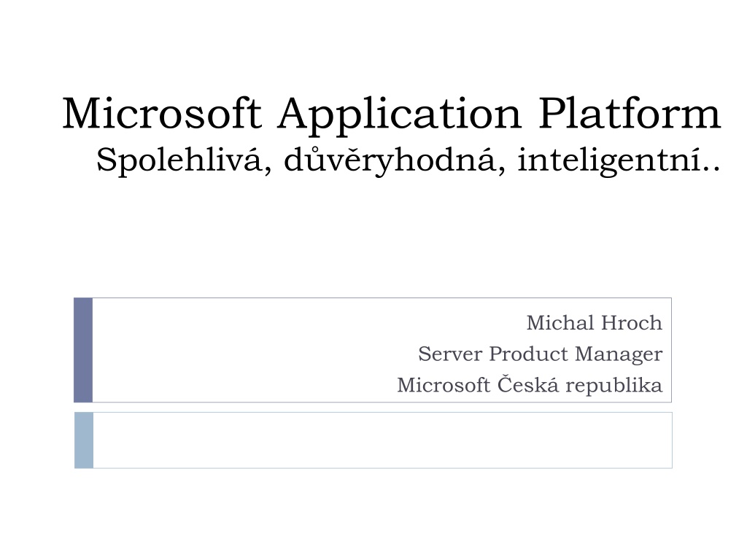747x560 pixels.
Task: Click the word "Product" in the job title
Action: (x=528, y=354)
